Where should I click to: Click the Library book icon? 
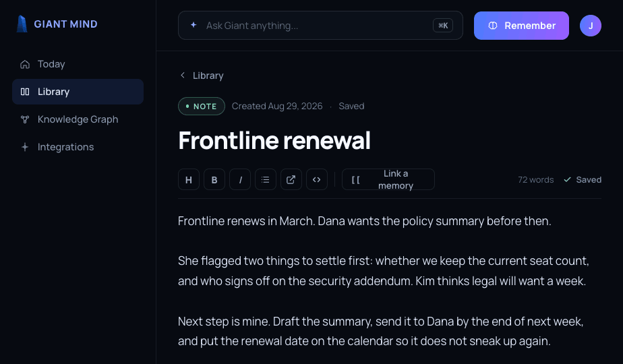[x=25, y=92]
